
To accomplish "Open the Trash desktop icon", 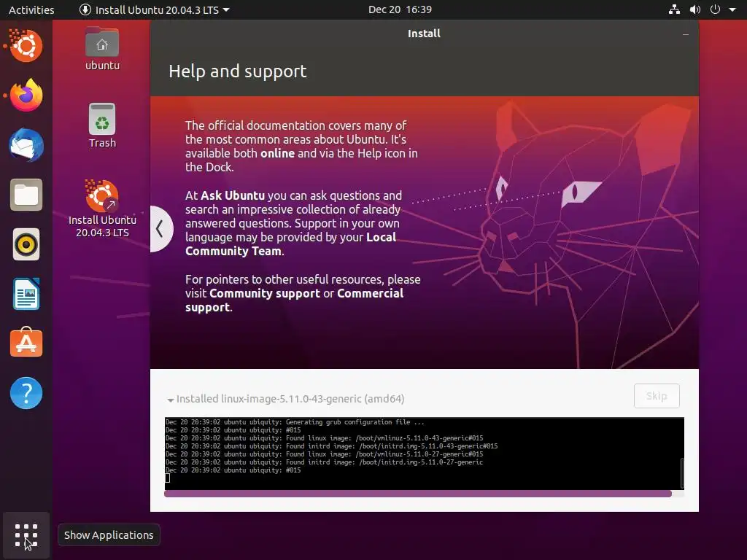I will (102, 125).
